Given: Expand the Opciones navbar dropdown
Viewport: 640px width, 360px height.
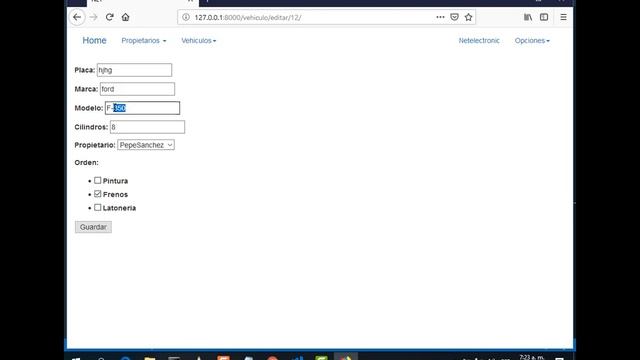Looking at the screenshot, I should tap(532, 40).
